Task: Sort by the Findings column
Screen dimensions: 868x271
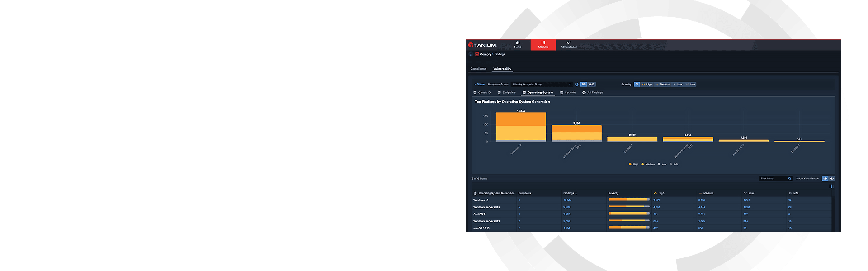Action: point(570,193)
